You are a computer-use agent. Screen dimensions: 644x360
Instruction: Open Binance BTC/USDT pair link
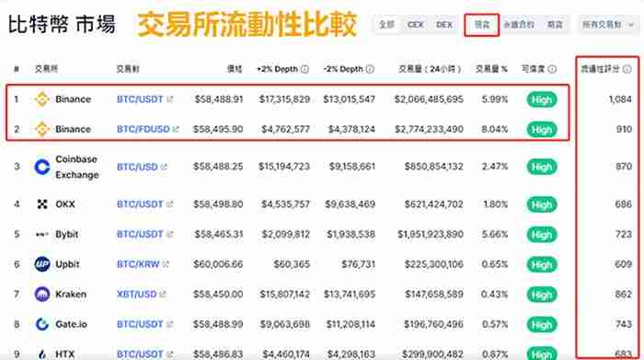click(140, 99)
